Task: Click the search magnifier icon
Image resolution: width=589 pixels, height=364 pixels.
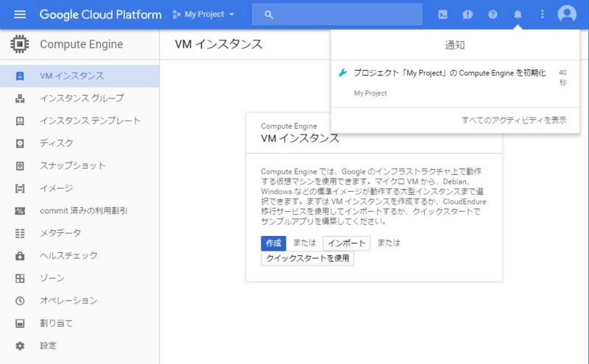Action: tap(269, 15)
